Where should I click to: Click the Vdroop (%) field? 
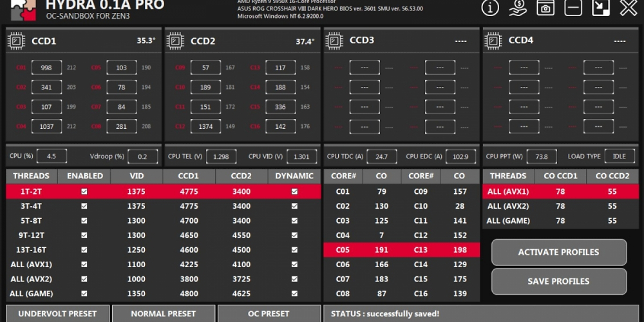tap(142, 156)
